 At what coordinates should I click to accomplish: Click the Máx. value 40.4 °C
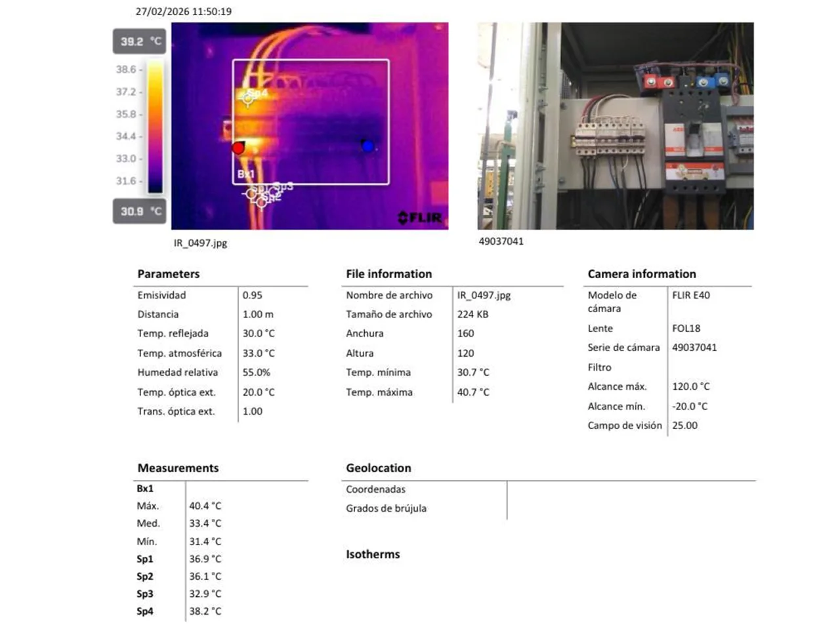(205, 506)
